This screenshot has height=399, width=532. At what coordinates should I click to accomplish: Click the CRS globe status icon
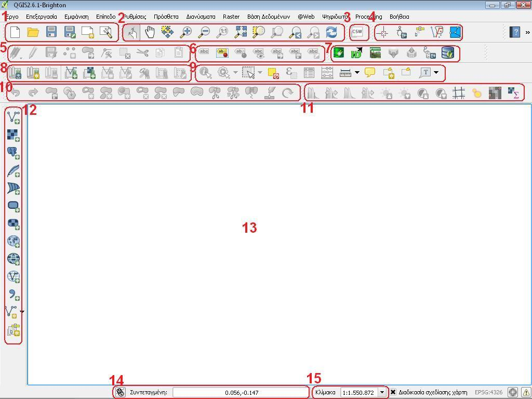click(x=513, y=393)
